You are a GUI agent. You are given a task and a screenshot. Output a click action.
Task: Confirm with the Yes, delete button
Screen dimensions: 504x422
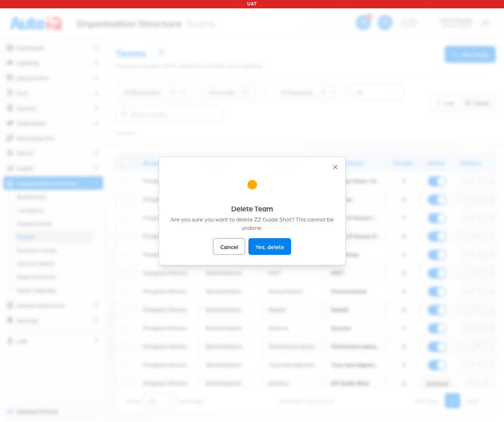tap(270, 247)
